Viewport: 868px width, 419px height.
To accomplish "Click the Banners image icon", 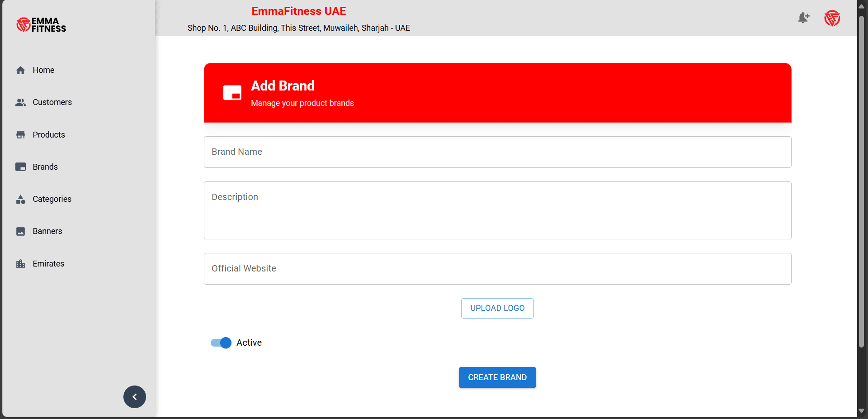I will 20,231.
